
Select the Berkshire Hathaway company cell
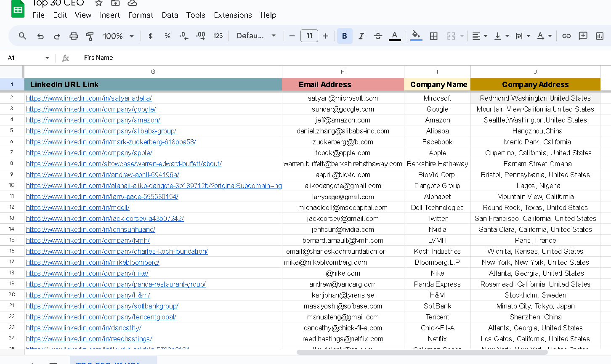437,164
